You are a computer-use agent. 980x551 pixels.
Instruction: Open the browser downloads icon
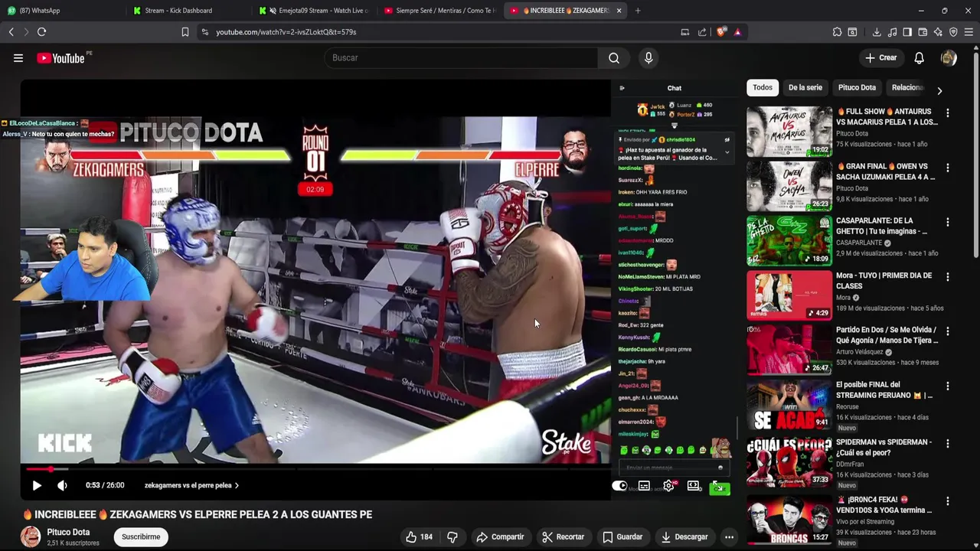877,32
